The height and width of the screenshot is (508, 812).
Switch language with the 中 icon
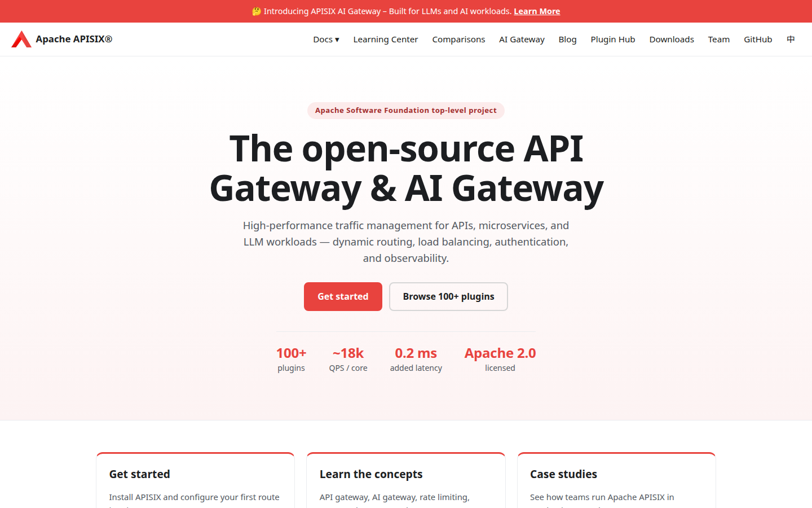pos(791,40)
